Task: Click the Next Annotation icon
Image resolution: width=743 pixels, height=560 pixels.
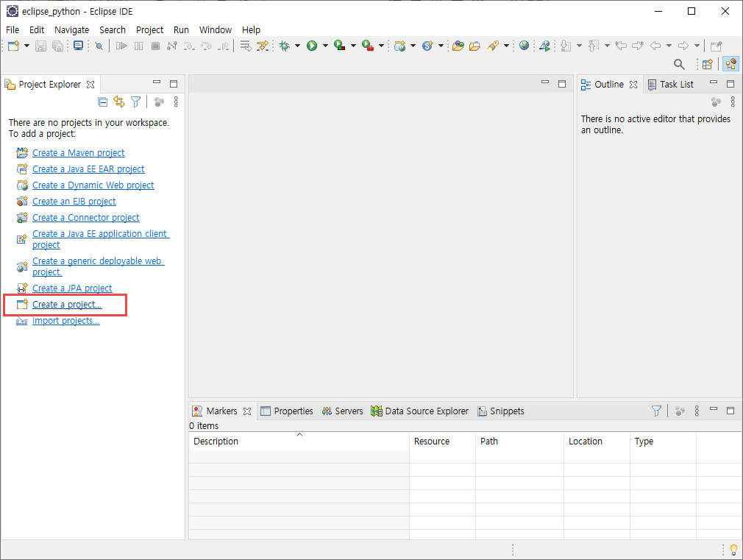Action: (566, 46)
